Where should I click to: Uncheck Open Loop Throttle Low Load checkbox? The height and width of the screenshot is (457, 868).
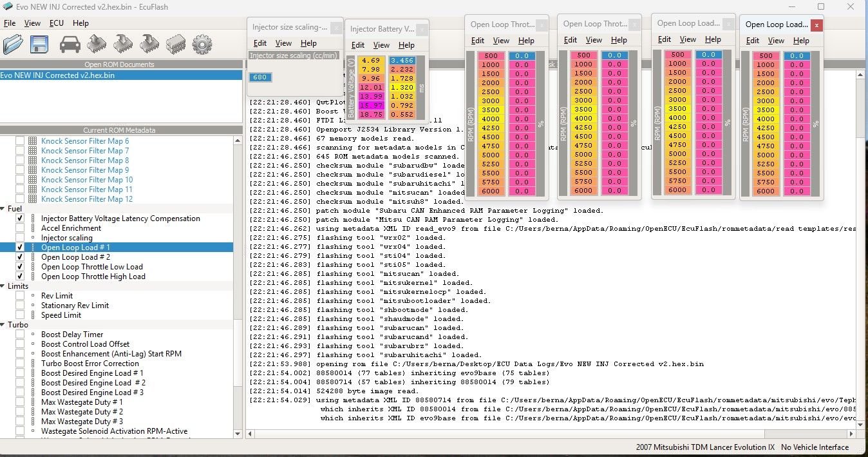(x=20, y=267)
